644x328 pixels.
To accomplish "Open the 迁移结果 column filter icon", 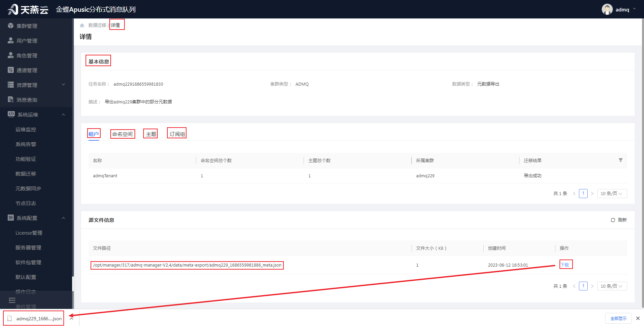I will tap(621, 160).
